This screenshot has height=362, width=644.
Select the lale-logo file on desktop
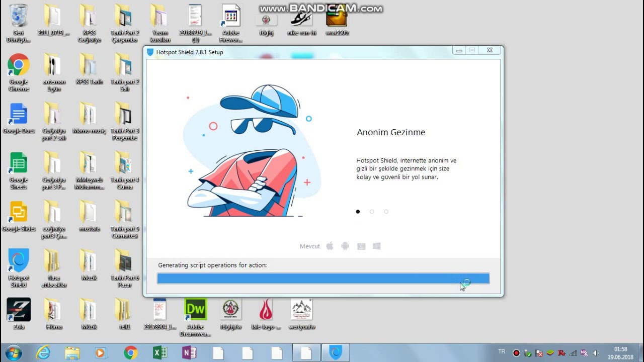coord(266,314)
